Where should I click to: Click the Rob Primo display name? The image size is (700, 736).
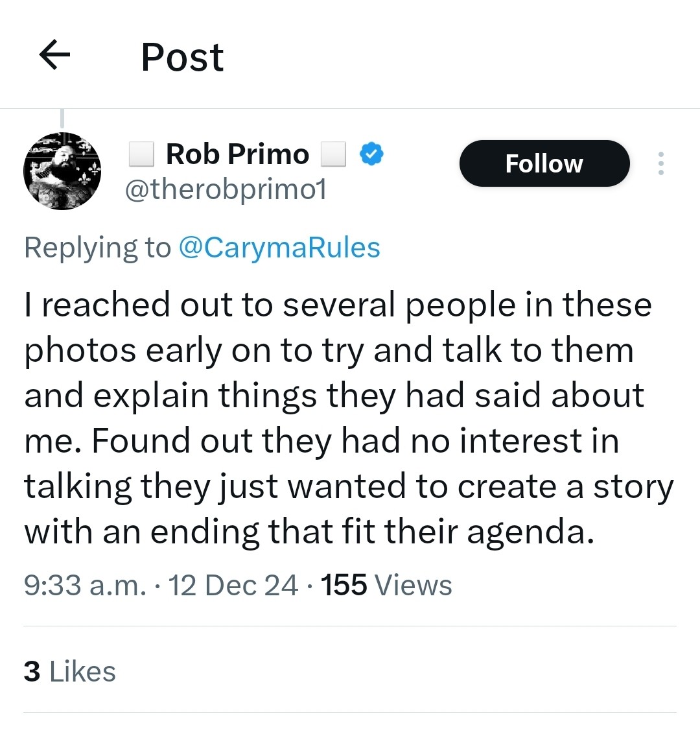click(x=237, y=154)
